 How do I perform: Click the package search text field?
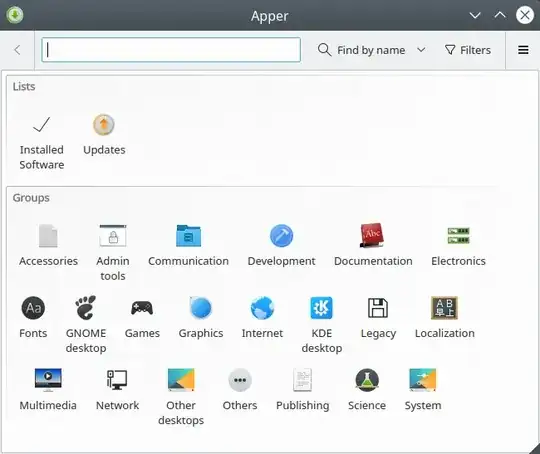[x=171, y=50]
